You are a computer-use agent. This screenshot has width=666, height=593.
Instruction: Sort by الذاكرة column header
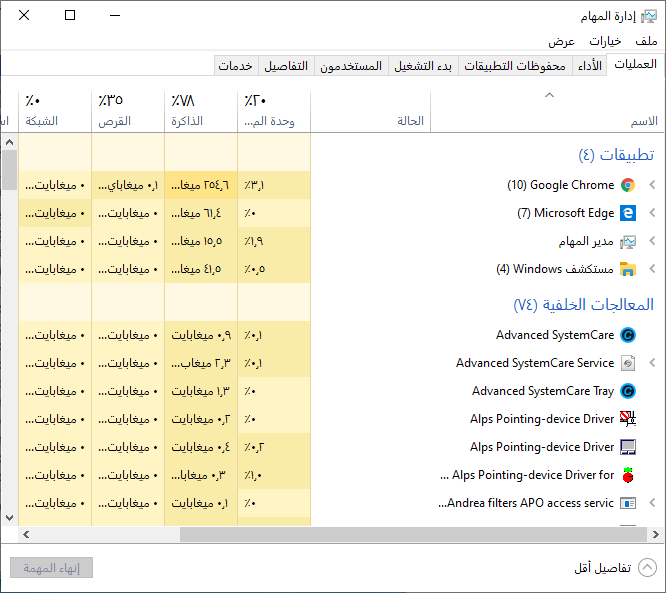pyautogui.click(x=201, y=112)
